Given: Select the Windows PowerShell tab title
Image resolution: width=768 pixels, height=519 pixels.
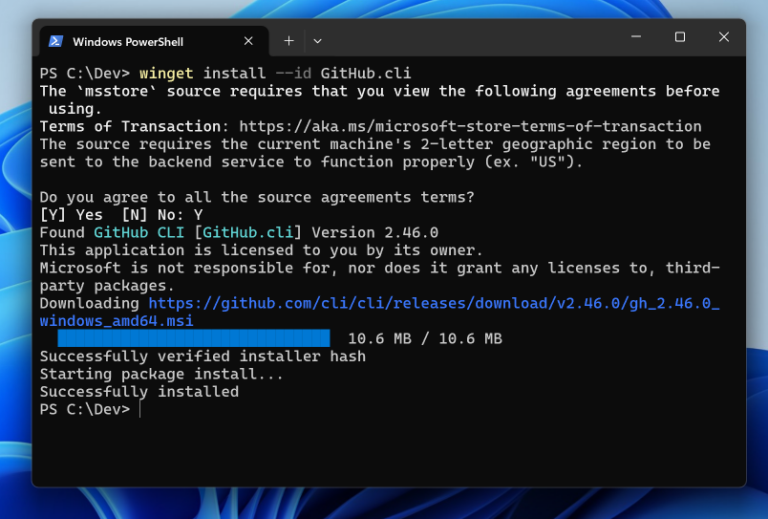Looking at the screenshot, I should pyautogui.click(x=128, y=42).
